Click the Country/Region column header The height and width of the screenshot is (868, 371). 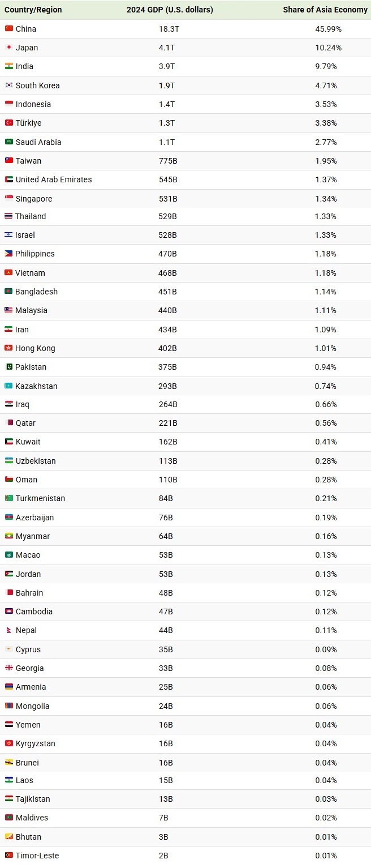click(33, 10)
